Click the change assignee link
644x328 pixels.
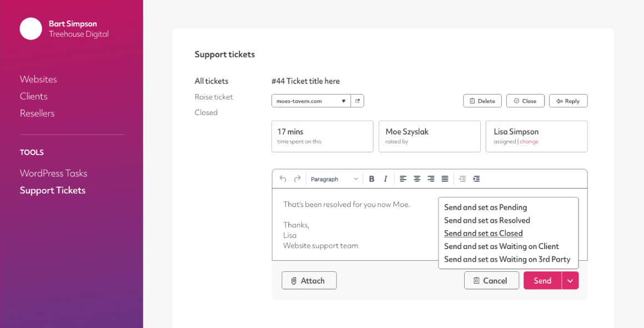[x=529, y=141]
